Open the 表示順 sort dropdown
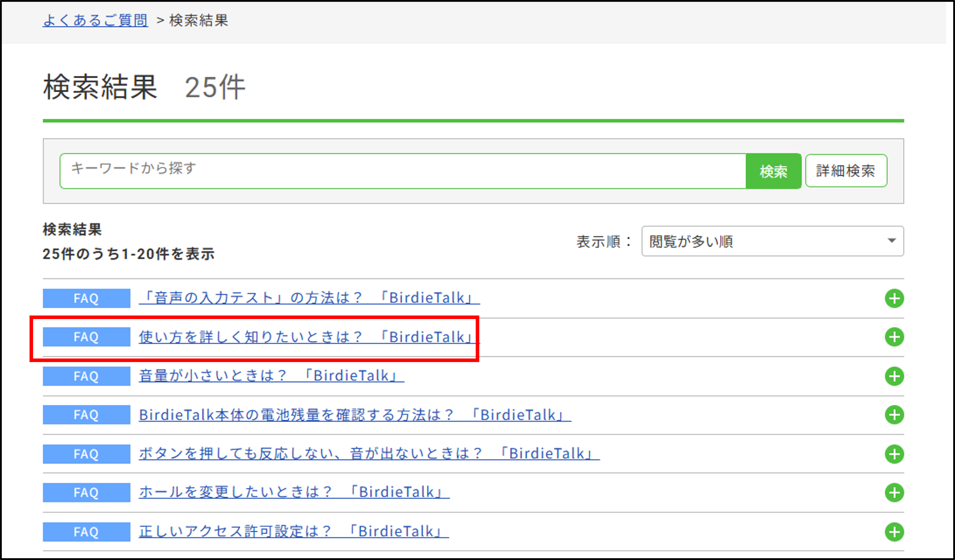The image size is (955, 560). point(772,241)
